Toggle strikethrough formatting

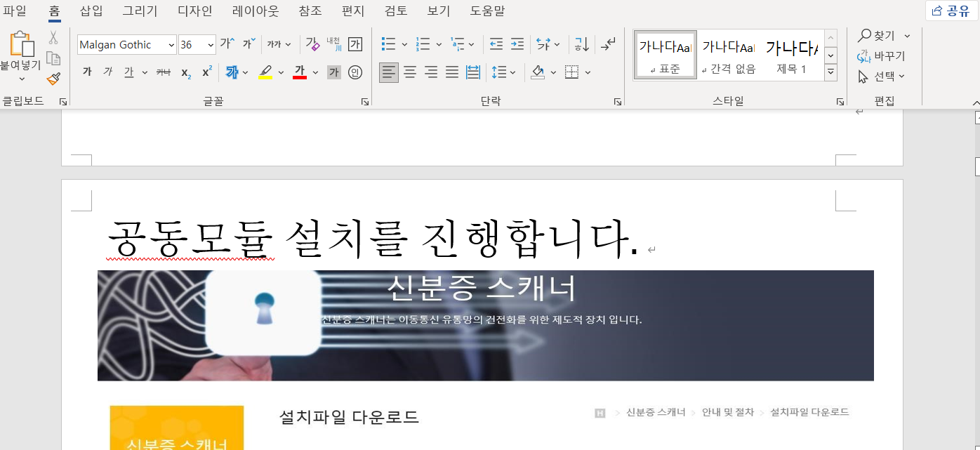(163, 72)
